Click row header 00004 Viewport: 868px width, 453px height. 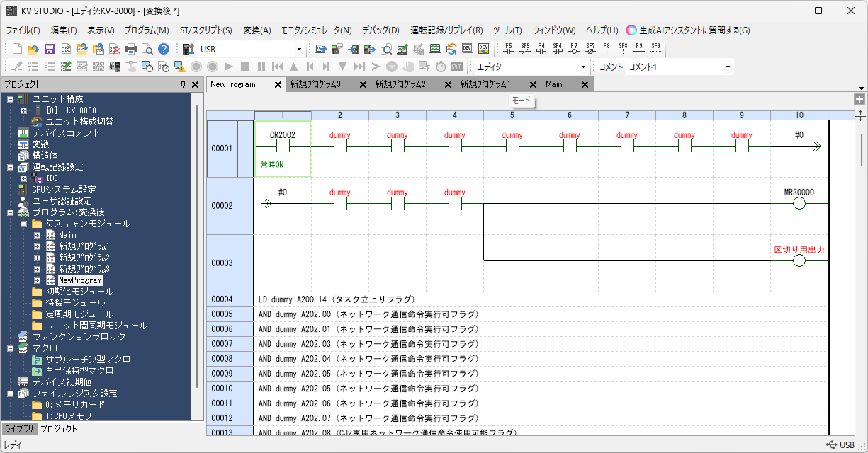coord(222,299)
